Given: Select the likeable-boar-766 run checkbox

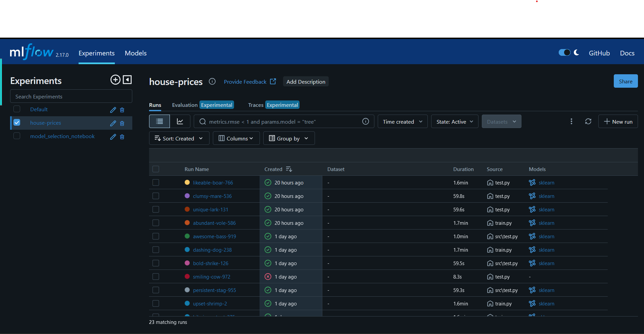Looking at the screenshot, I should pyautogui.click(x=156, y=182).
